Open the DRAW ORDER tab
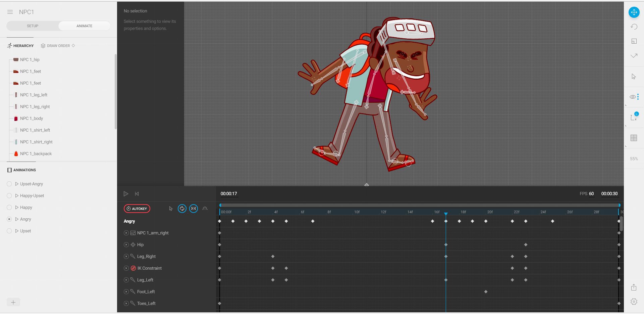Image resolution: width=644 pixels, height=314 pixels. tap(58, 46)
